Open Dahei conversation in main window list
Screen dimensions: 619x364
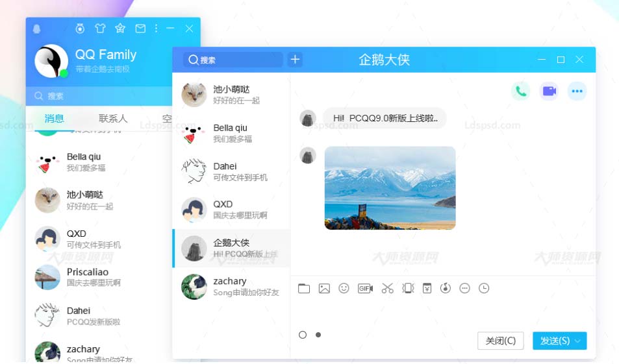(x=99, y=316)
